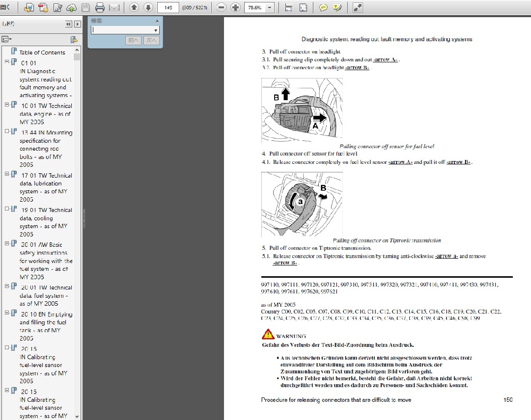
Task: Click the print icon
Action: pos(100,7)
